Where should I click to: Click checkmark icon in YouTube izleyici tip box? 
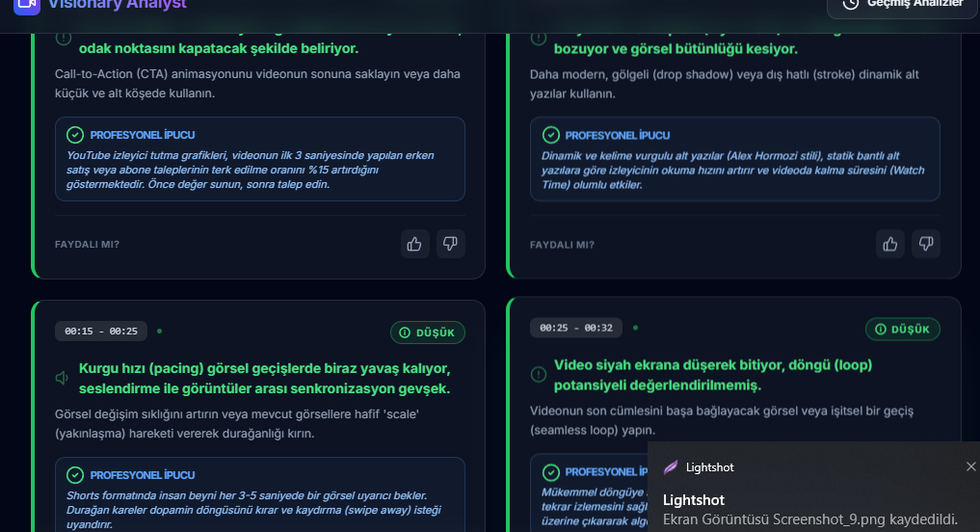click(x=75, y=134)
